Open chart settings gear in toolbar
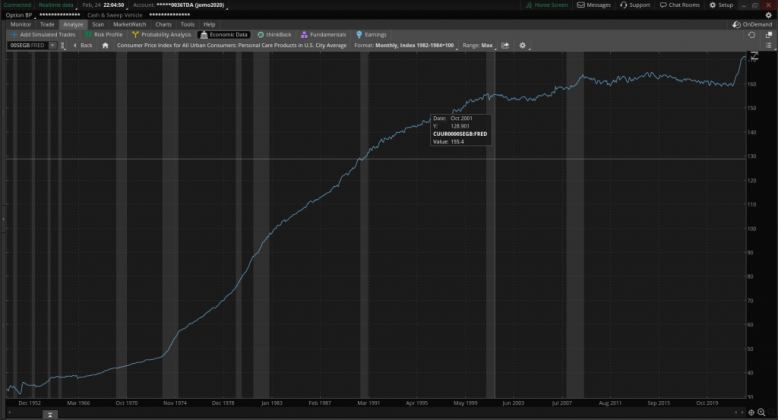Screen dimensions: 778x420 pos(522,45)
